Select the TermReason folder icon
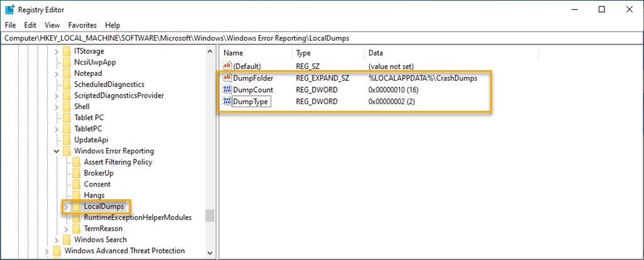Viewport: 644px width, 260px height. [77, 229]
